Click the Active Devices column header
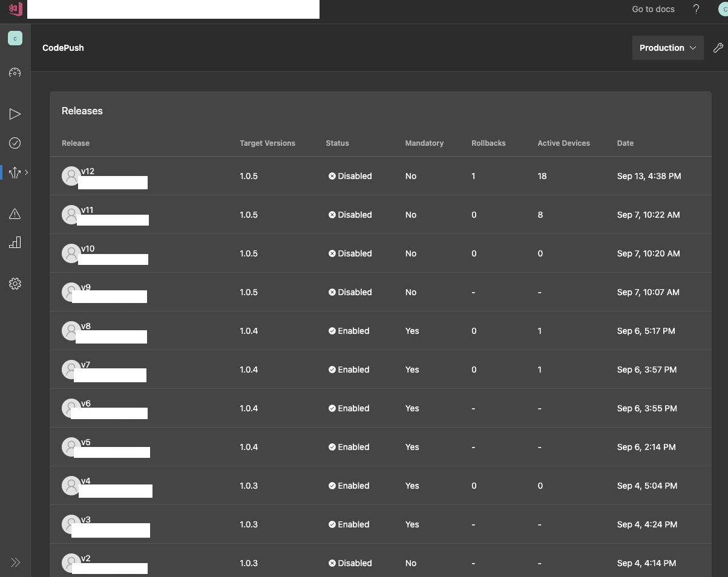The height and width of the screenshot is (577, 728). pos(563,143)
